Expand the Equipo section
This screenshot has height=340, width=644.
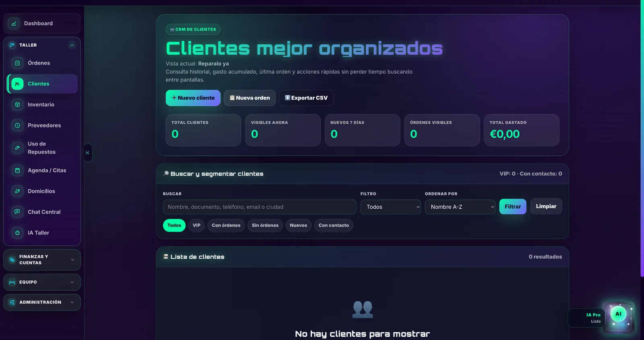[x=42, y=282]
